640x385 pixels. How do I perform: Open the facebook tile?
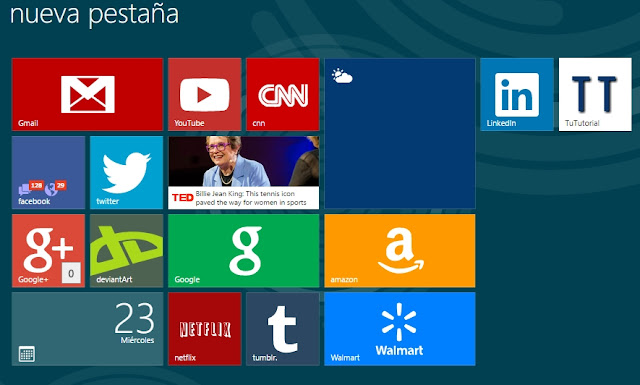(x=48, y=172)
